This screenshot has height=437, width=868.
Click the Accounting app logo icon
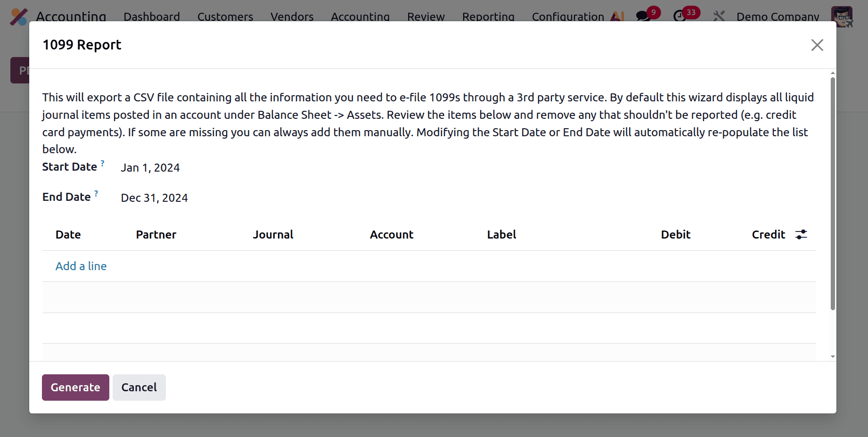click(x=19, y=16)
